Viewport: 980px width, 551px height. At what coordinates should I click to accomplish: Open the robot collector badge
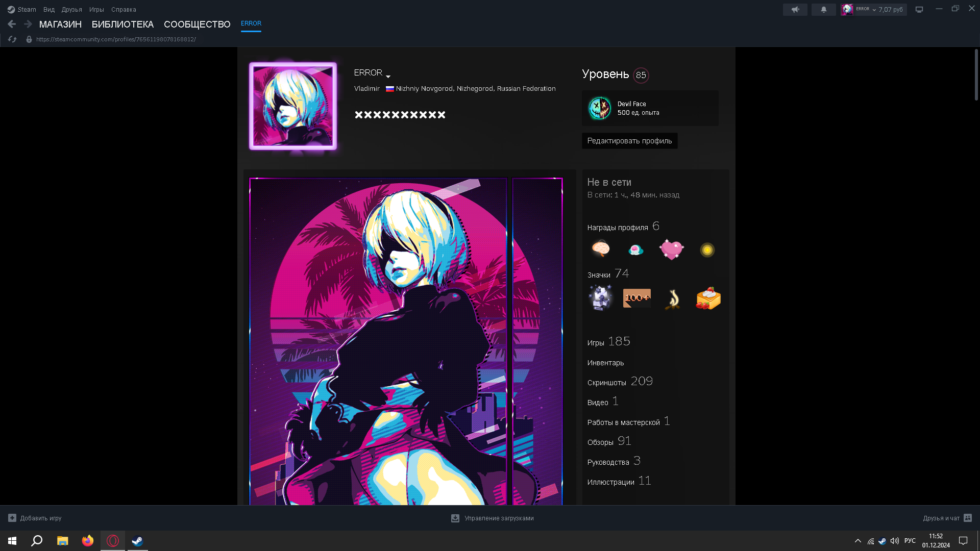pyautogui.click(x=601, y=298)
